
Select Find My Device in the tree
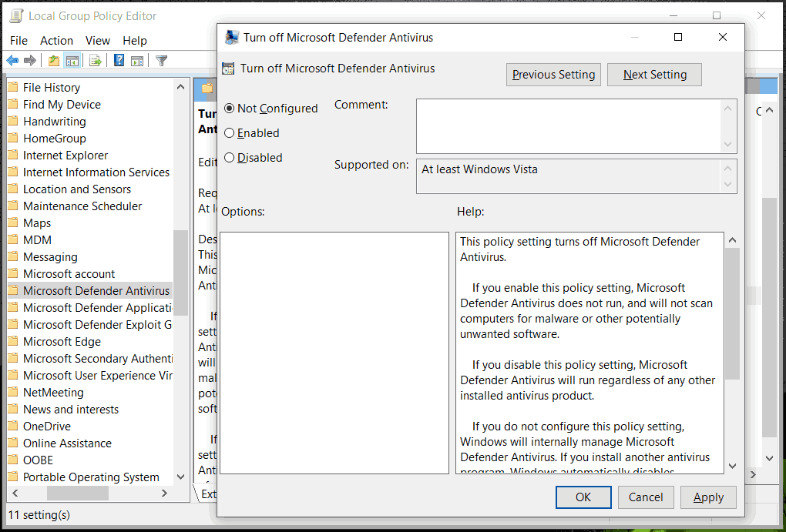(62, 104)
